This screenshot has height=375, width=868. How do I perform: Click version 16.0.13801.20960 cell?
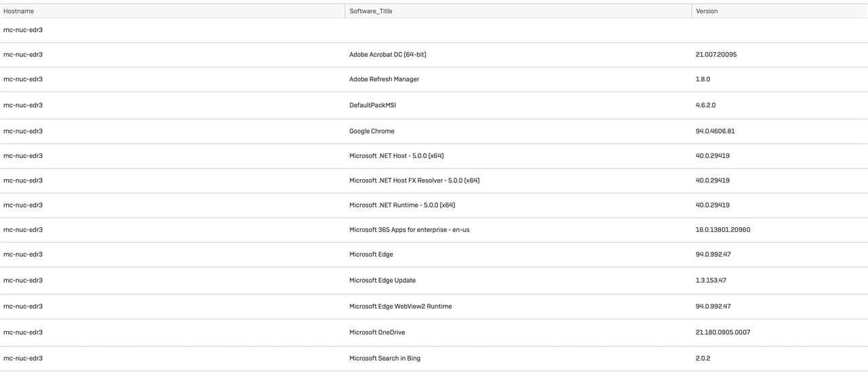(723, 230)
